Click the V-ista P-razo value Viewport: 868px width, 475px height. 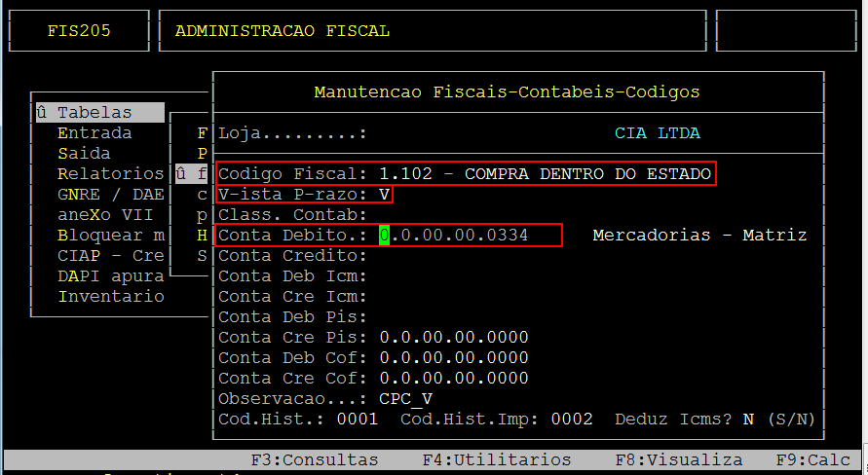click(385, 195)
